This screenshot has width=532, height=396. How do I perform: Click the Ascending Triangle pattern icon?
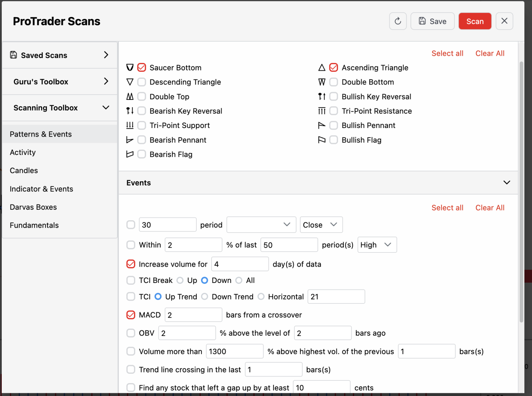[322, 68]
